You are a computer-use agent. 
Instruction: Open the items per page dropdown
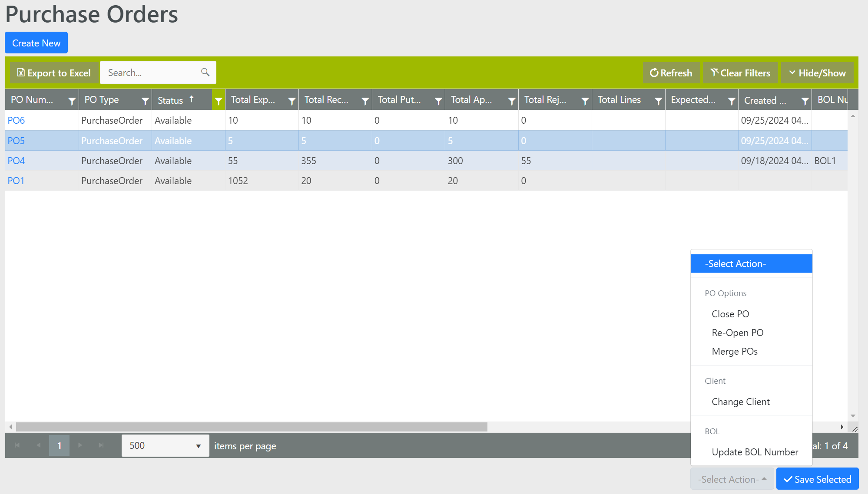coord(165,446)
